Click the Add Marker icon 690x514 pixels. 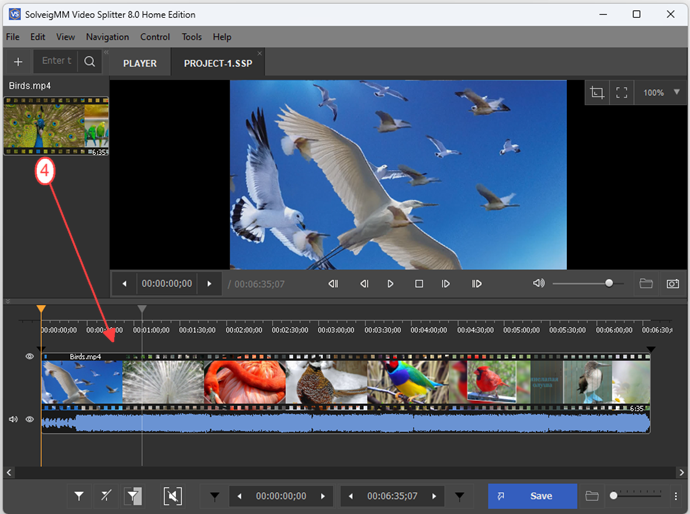79,496
